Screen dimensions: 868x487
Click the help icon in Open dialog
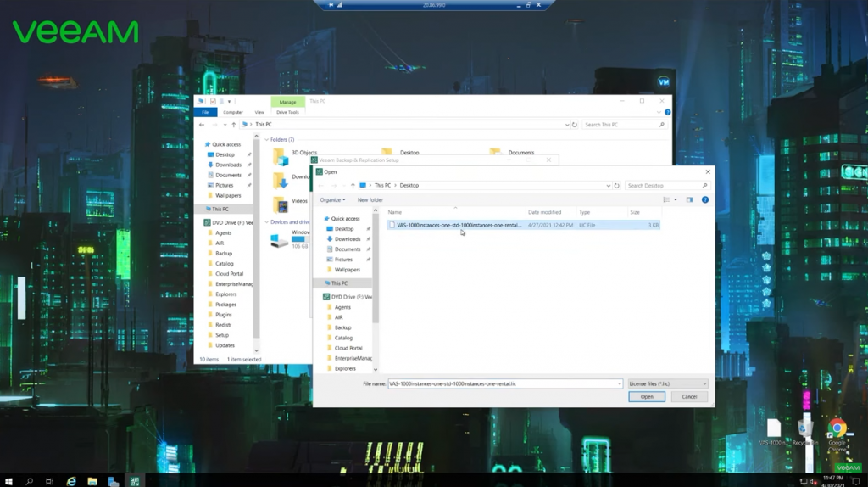704,200
